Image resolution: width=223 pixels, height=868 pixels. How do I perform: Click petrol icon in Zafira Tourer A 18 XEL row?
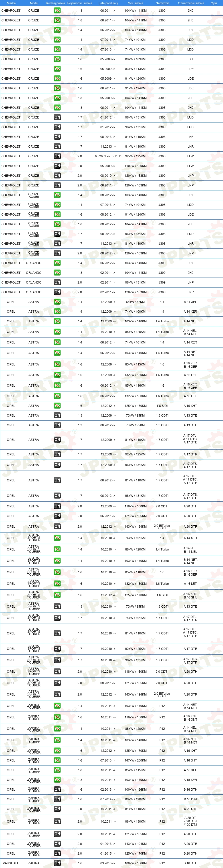(57, 770)
